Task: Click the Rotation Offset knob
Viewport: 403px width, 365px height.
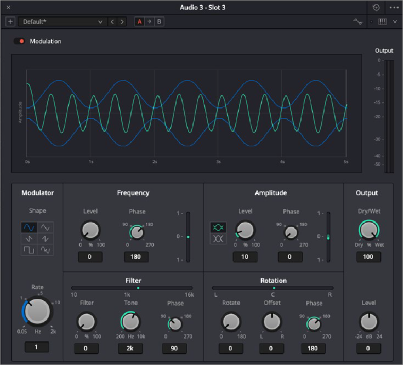Action: [272, 322]
